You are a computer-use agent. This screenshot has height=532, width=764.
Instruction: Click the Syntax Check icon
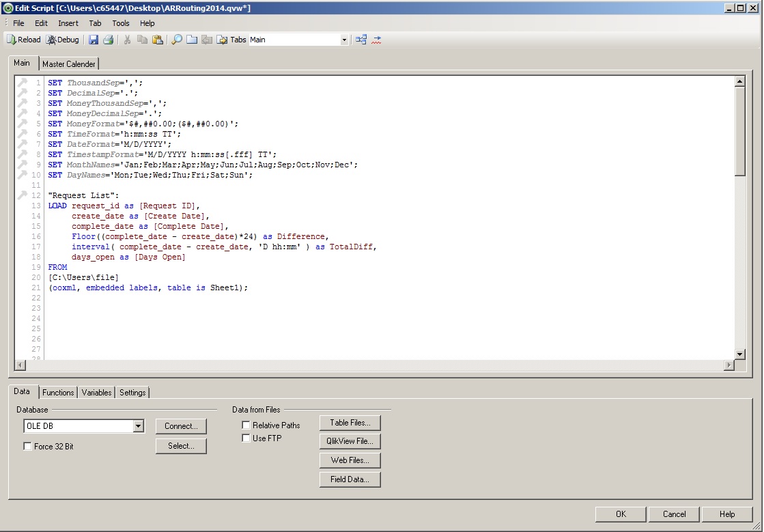click(376, 40)
